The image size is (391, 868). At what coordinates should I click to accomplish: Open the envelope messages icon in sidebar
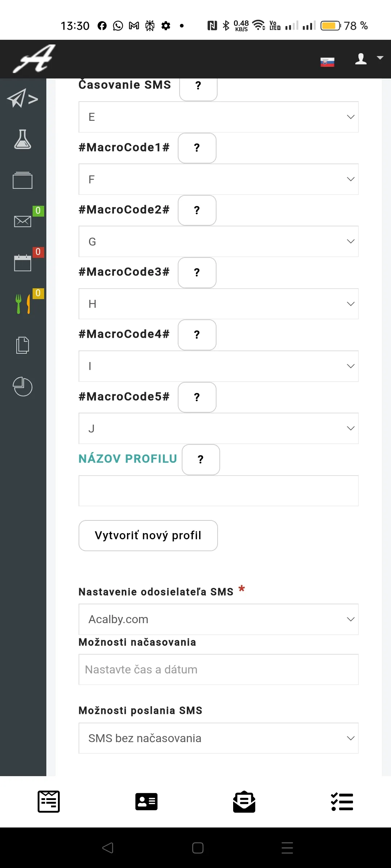22,221
